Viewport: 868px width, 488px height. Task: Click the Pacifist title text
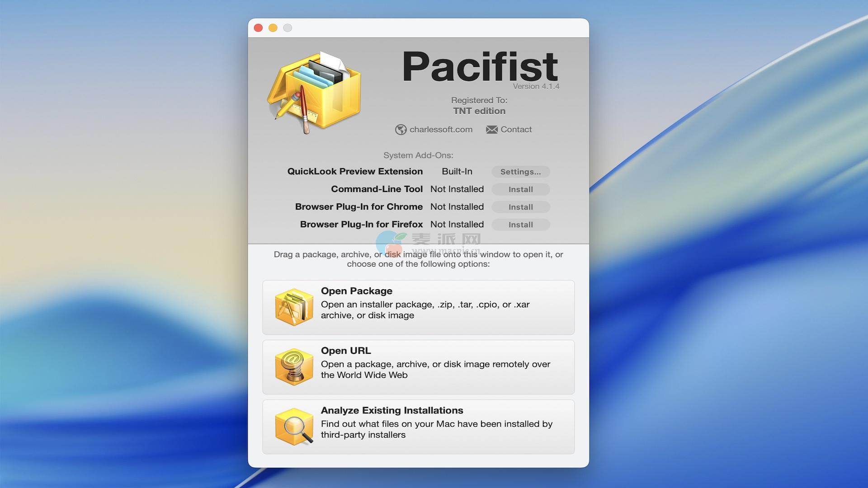480,67
